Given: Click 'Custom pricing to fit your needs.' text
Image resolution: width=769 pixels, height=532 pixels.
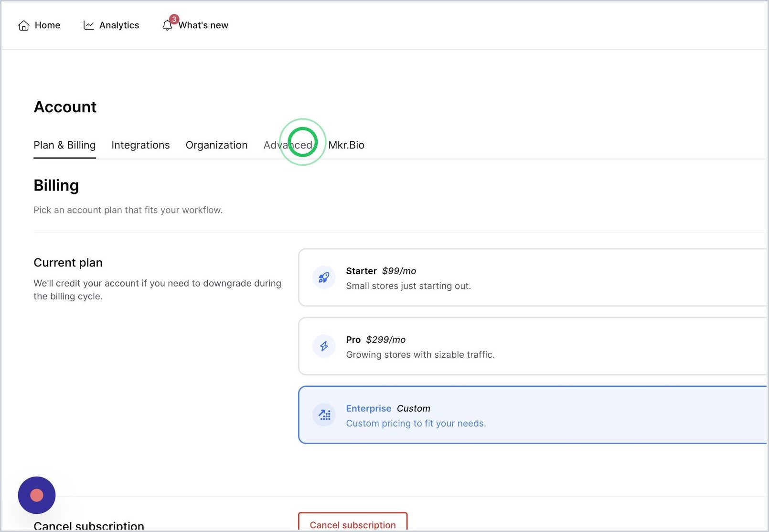Looking at the screenshot, I should pos(416,424).
